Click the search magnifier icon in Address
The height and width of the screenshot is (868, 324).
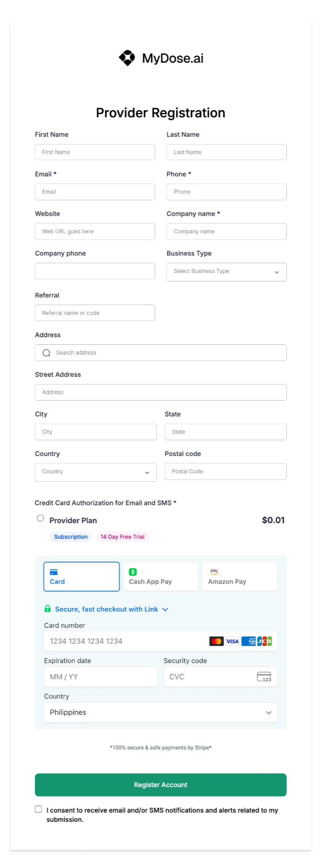point(46,353)
